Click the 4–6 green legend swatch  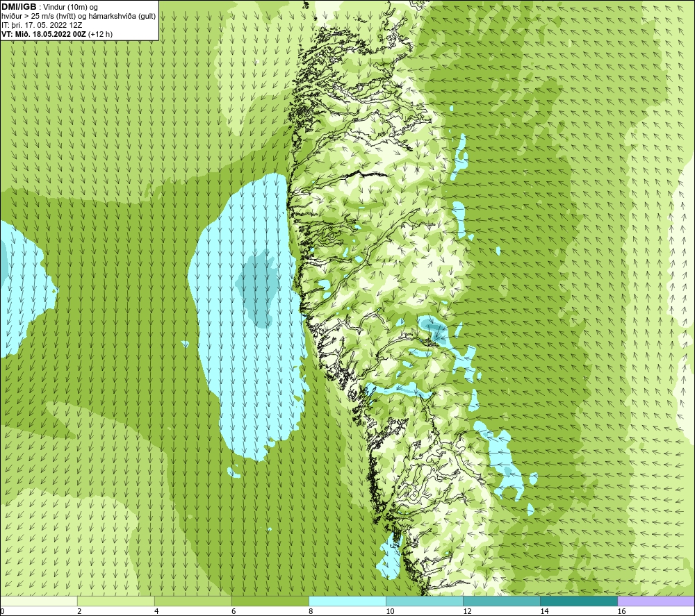[193, 601]
